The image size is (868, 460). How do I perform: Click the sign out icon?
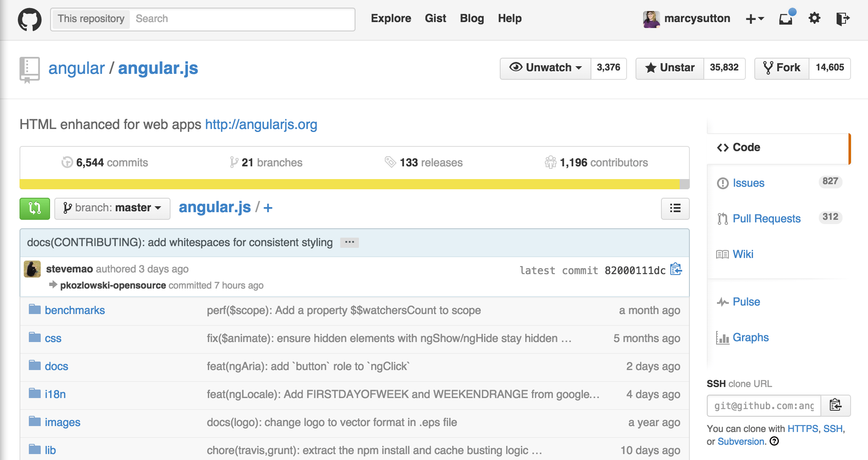pos(842,19)
